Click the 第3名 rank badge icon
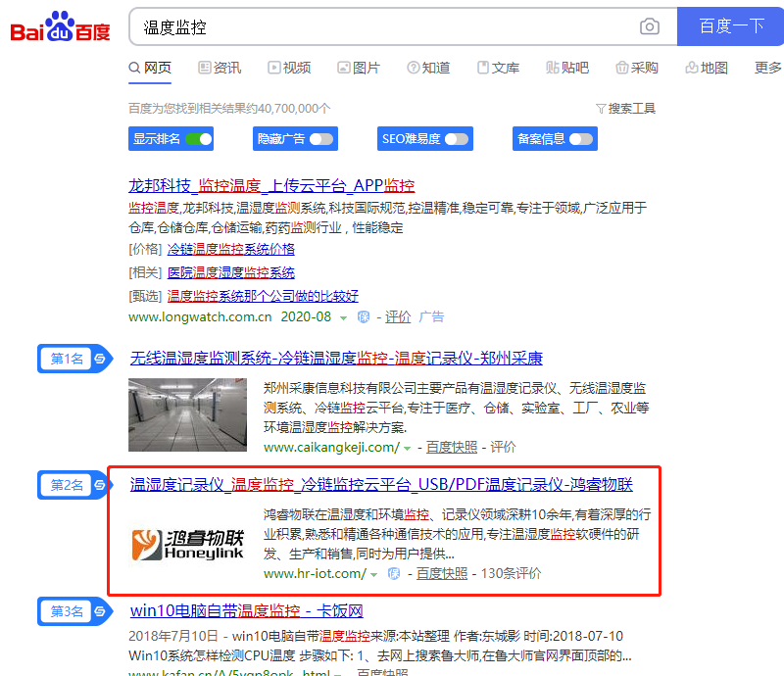The height and width of the screenshot is (676, 784). pyautogui.click(x=100, y=611)
